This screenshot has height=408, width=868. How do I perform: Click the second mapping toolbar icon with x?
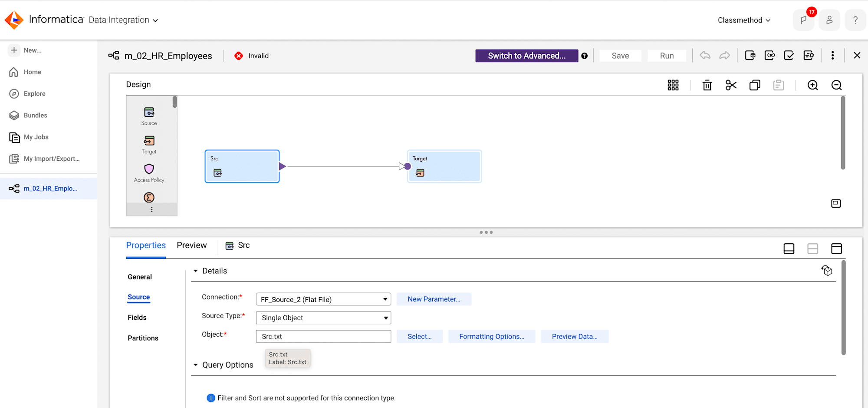pyautogui.click(x=769, y=56)
